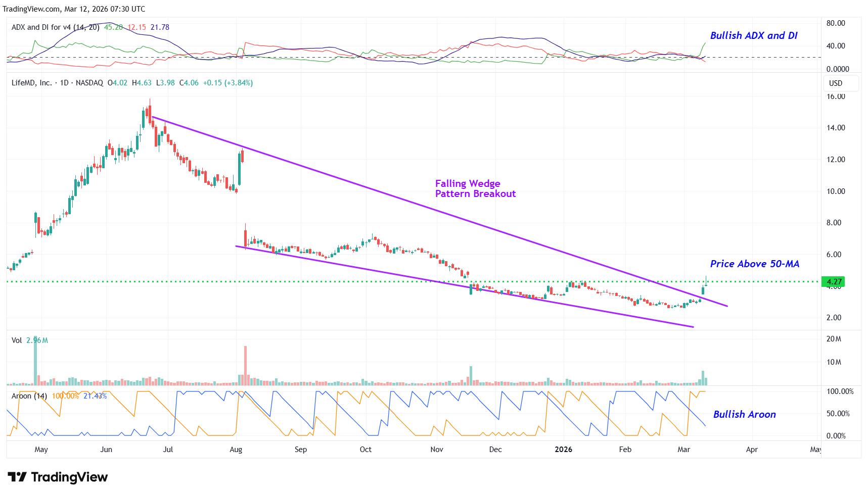The height and width of the screenshot is (496, 868).
Task: Click the tall green volume bar in early May
Action: [x=35, y=361]
